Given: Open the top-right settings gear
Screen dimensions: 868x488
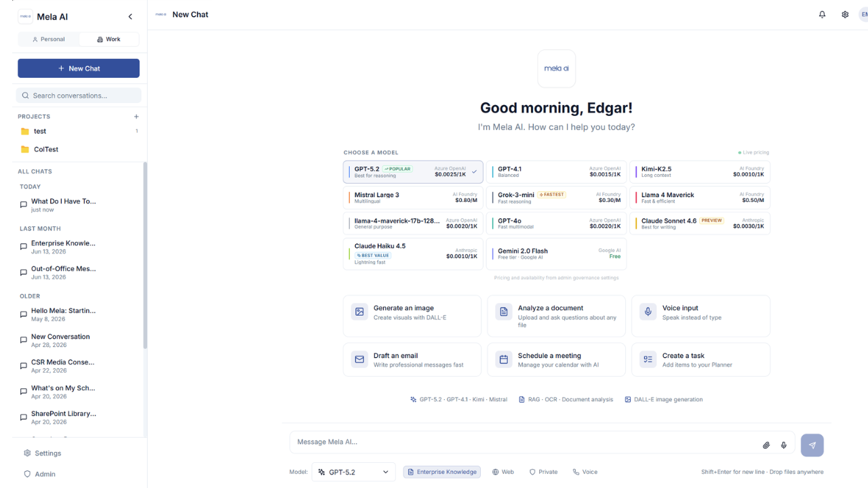Looking at the screenshot, I should tap(845, 14).
